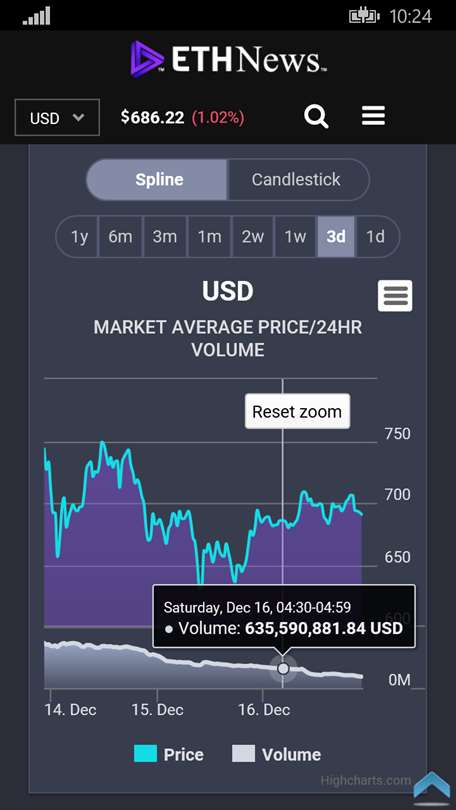Open the USD currency dropdown
The height and width of the screenshot is (810, 456).
[x=57, y=118]
